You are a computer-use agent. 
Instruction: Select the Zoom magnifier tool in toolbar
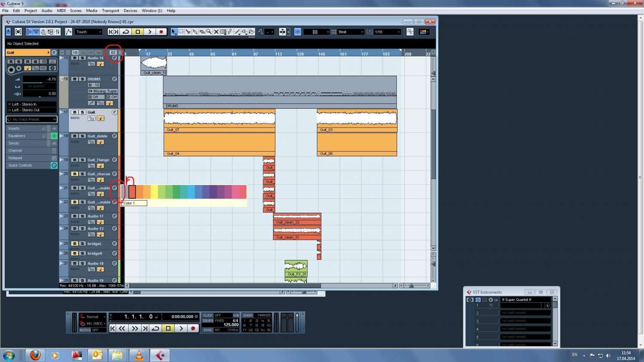[209, 32]
